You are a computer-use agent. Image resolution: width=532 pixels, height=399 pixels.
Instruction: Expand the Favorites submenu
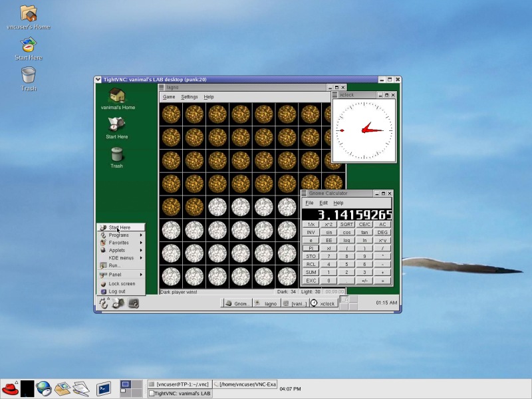pos(120,243)
